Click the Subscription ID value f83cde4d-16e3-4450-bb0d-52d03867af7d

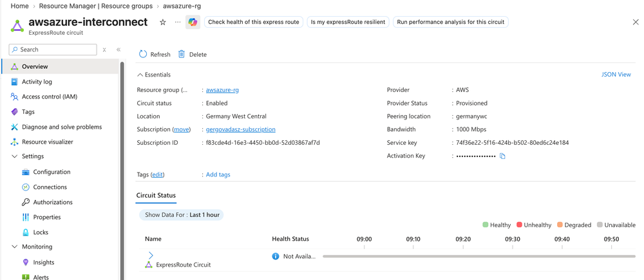[263, 143]
